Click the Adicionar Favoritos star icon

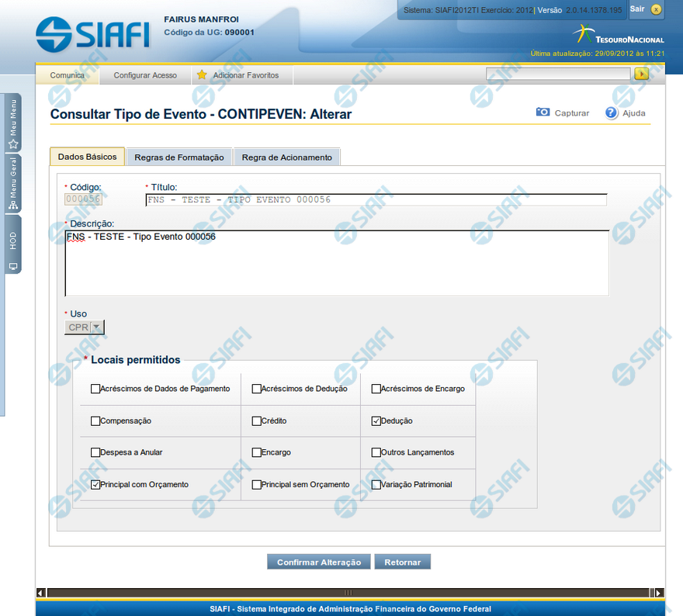point(202,75)
